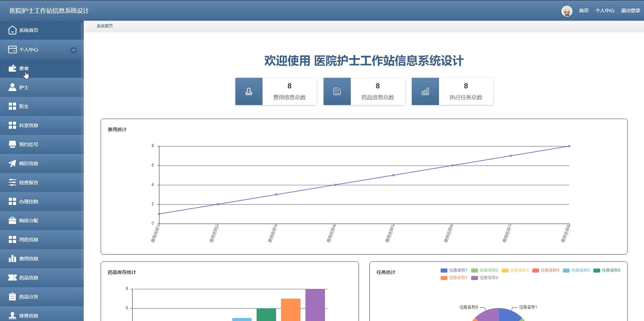
Task: Click the chart icon on 执行任务总数 card
Action: tap(425, 91)
